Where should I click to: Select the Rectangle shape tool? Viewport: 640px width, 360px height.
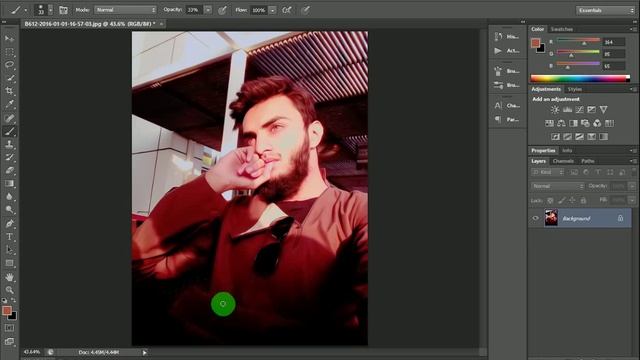9,263
